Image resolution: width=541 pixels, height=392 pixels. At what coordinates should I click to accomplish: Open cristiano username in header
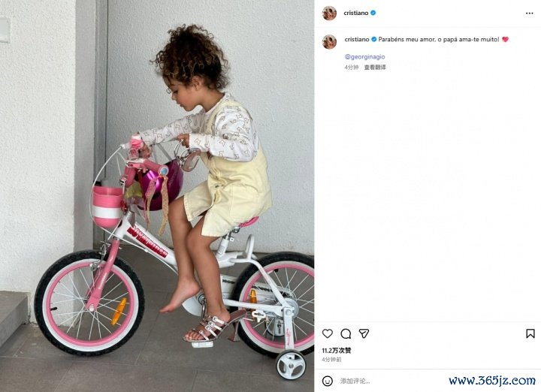pyautogui.click(x=356, y=13)
